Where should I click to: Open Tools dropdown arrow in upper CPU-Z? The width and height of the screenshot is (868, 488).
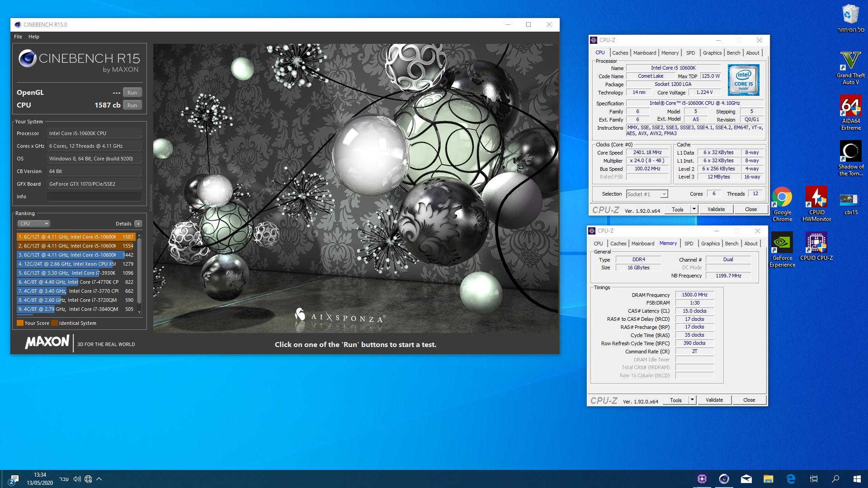click(694, 209)
